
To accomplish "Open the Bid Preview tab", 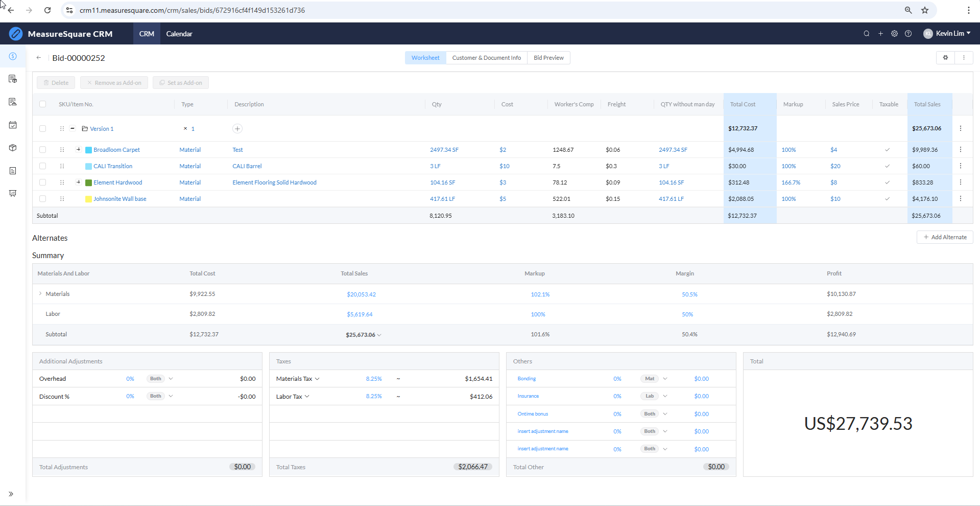I will pyautogui.click(x=548, y=58).
